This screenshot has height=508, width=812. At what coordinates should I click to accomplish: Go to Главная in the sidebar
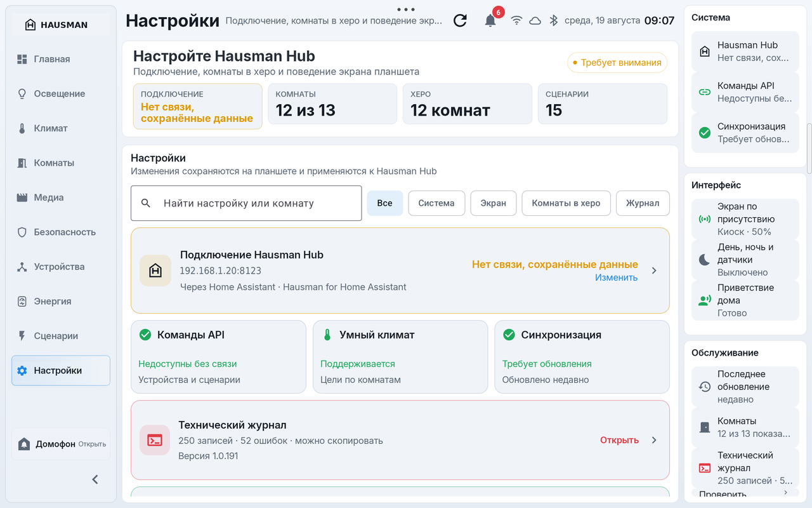(x=61, y=59)
